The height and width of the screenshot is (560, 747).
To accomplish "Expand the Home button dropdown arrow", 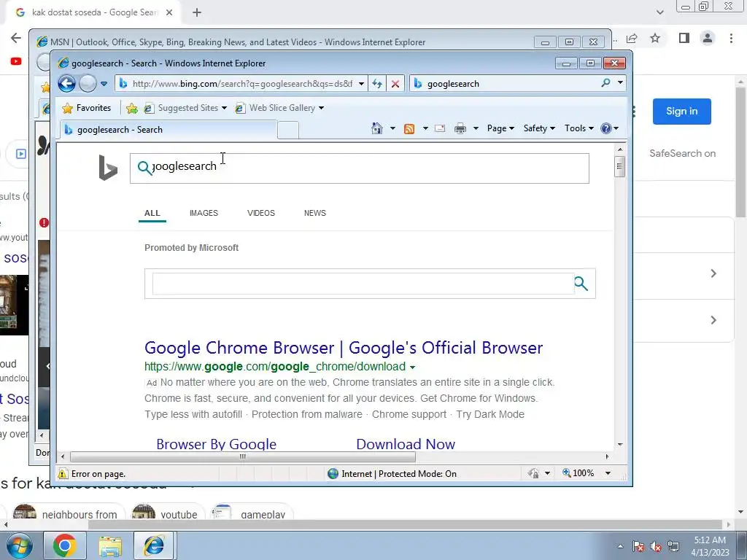I will pos(392,128).
